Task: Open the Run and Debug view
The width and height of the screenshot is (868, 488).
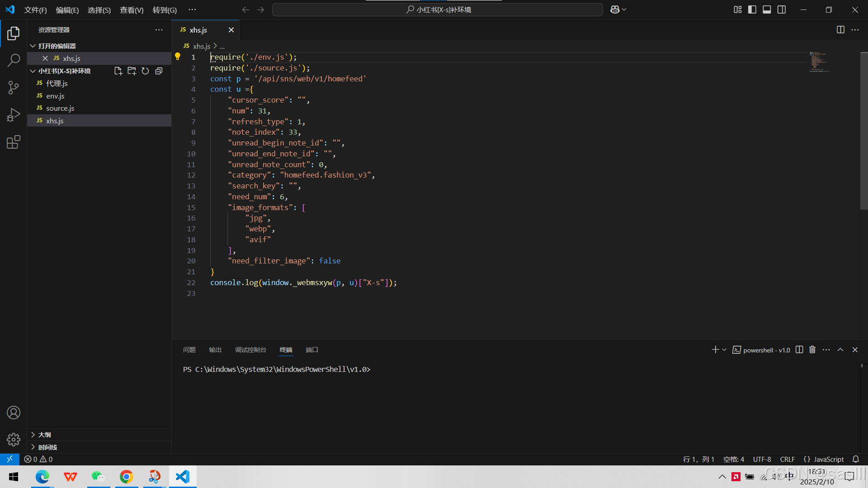Action: click(x=14, y=115)
